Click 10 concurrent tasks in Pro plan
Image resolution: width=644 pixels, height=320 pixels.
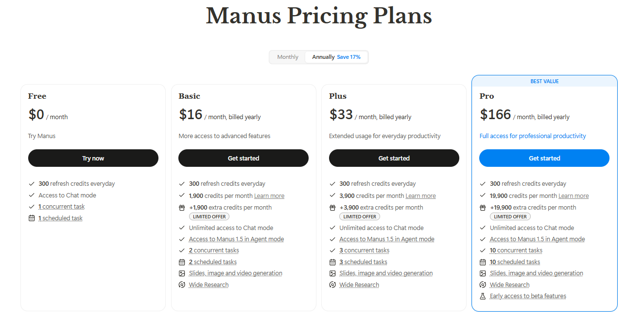click(516, 250)
